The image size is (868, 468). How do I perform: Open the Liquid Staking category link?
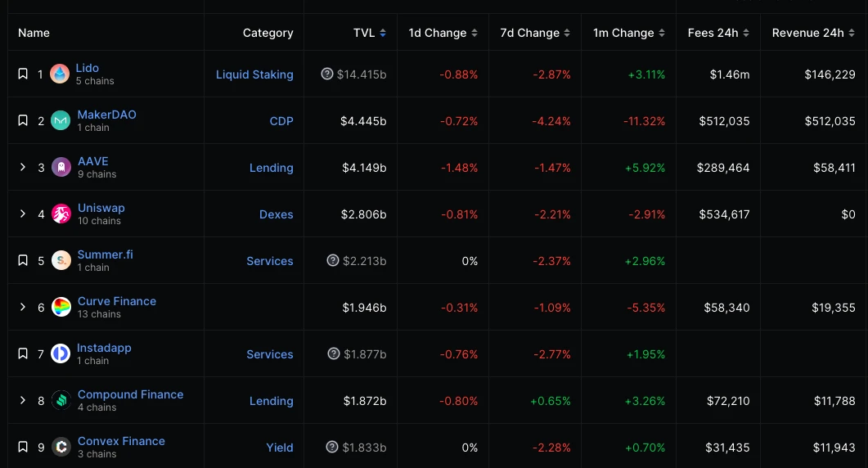click(254, 74)
